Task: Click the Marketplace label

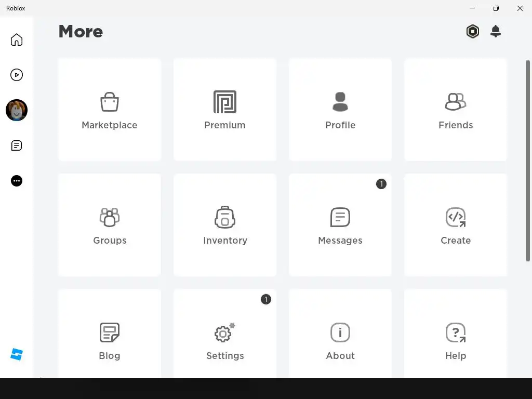Action: (x=110, y=125)
